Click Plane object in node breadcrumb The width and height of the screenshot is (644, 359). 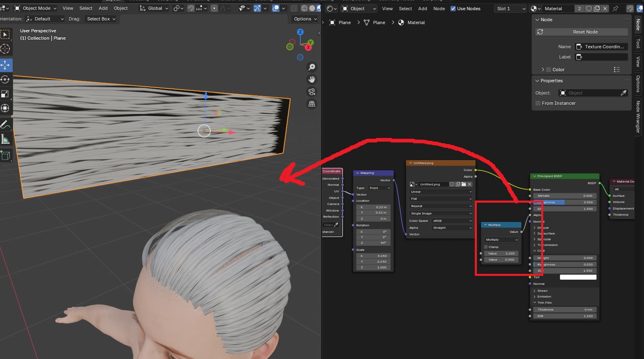(340, 23)
